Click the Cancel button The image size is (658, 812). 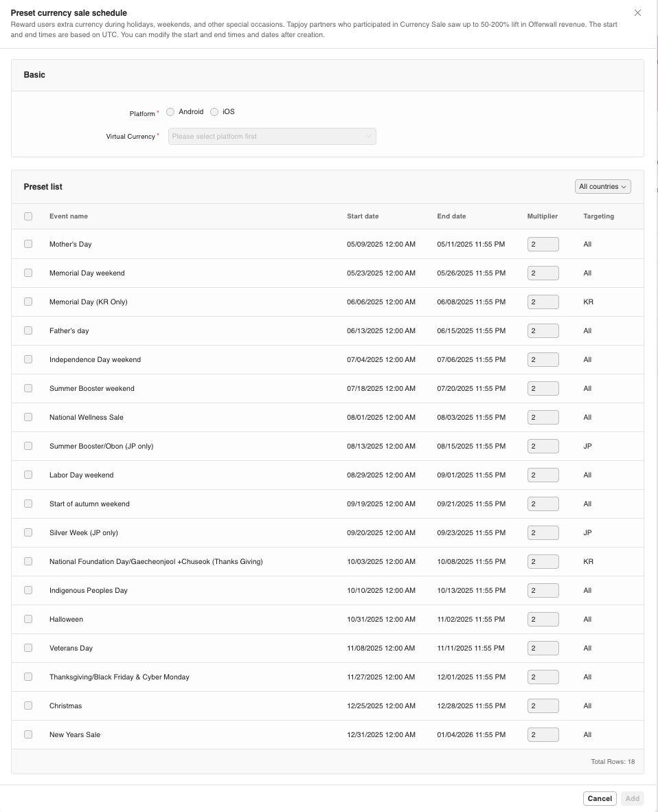pos(600,798)
